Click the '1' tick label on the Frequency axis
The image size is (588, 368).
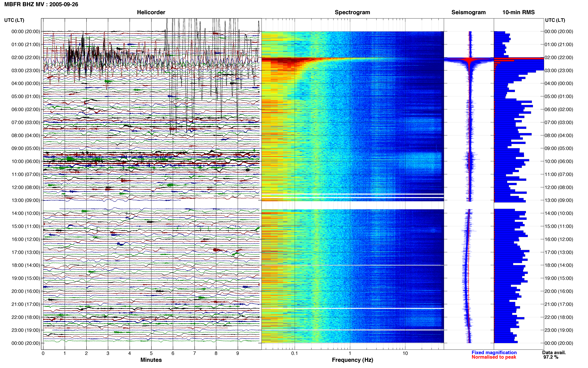coord(350,353)
